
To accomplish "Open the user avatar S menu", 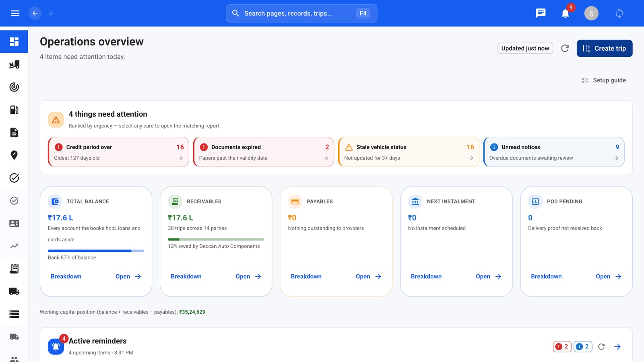I will coord(591,13).
